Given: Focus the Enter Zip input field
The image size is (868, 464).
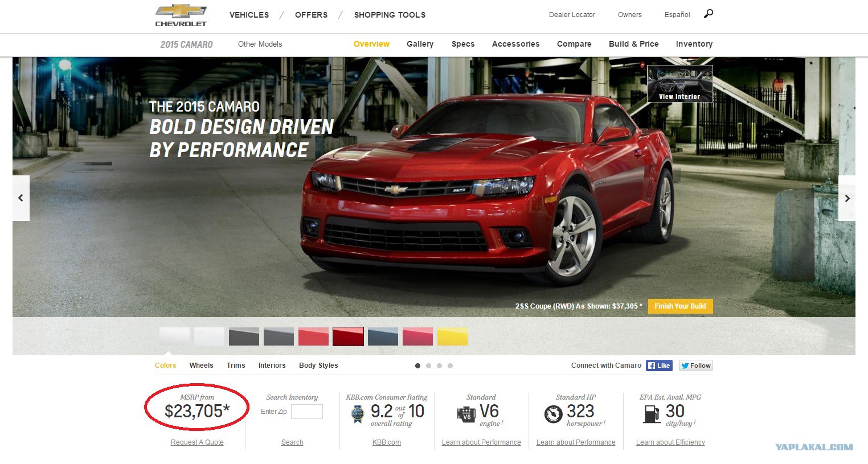Looking at the screenshot, I should tap(307, 412).
